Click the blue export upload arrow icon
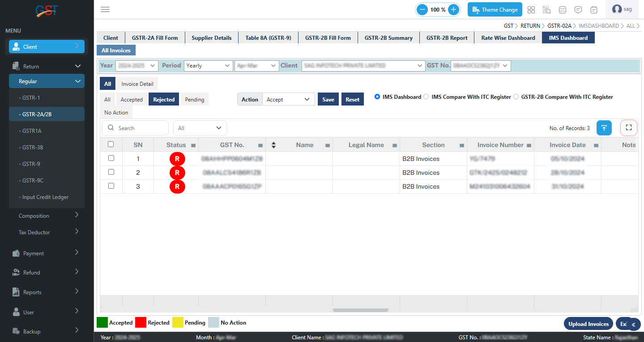This screenshot has height=342, width=644. 604,128
